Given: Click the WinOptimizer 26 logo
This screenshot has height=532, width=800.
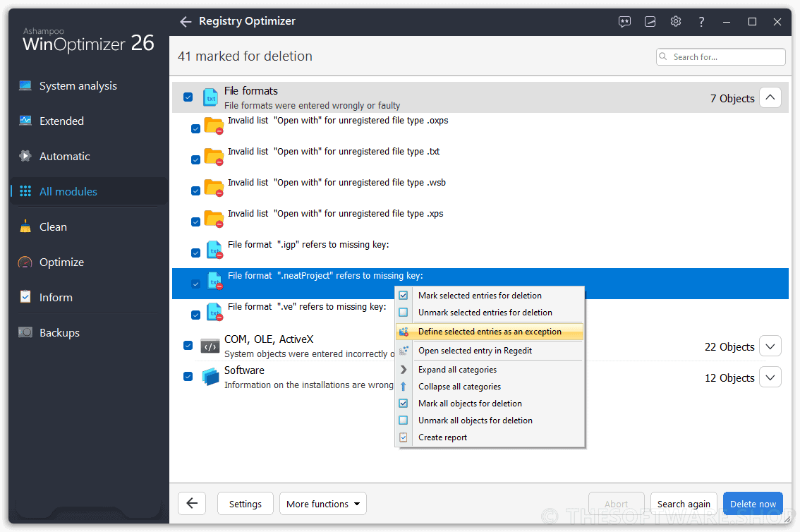Looking at the screenshot, I should pos(87,40).
